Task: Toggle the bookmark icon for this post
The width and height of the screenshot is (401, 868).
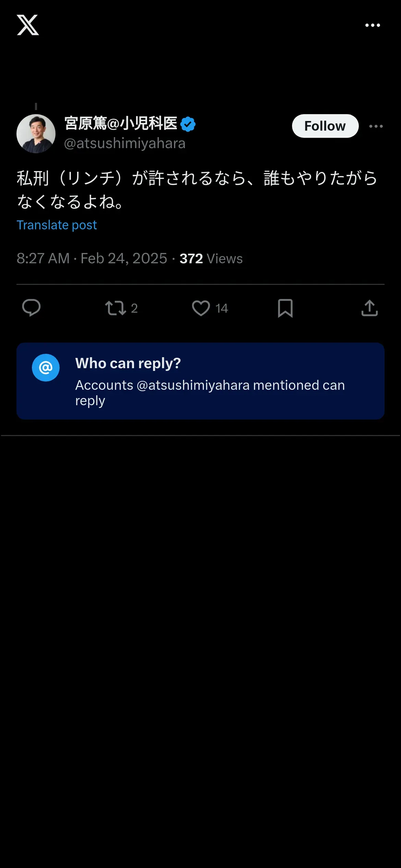Action: coord(285,308)
